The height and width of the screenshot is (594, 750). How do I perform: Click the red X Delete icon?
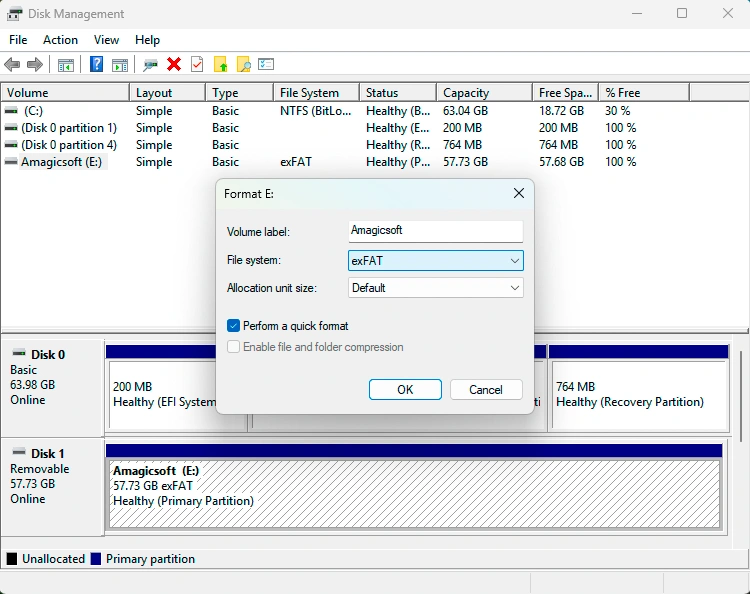point(174,64)
